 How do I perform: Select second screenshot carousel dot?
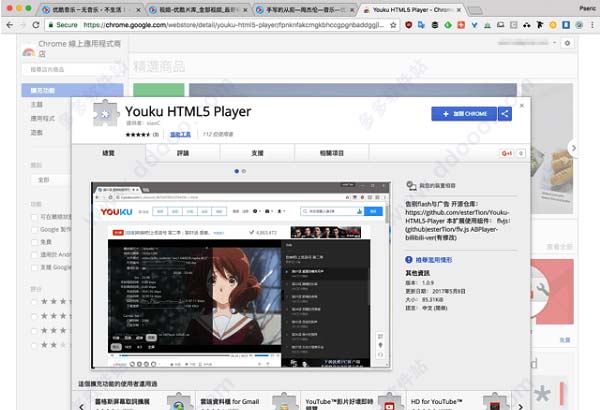pos(244,171)
